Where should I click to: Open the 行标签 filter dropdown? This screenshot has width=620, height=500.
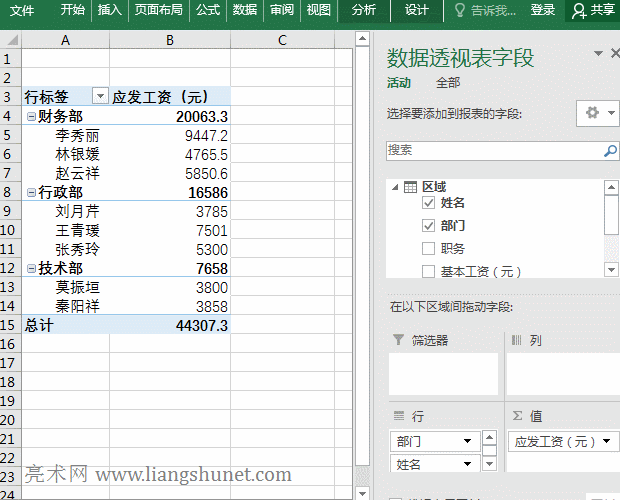coord(100,96)
